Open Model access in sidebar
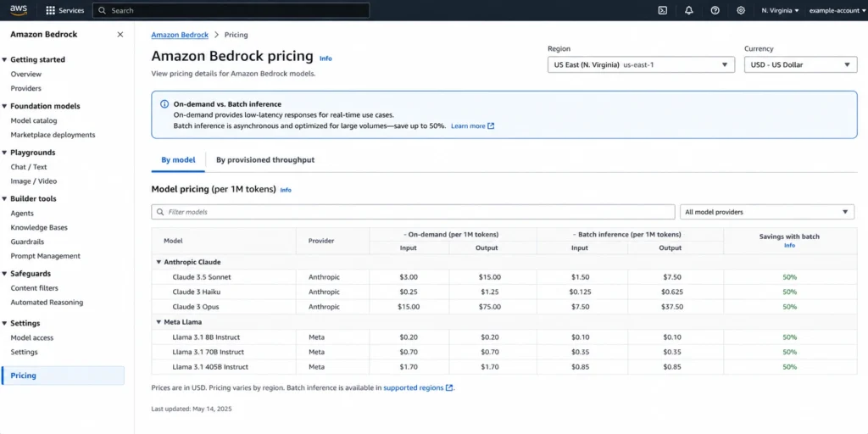Screen dimensions: 868x434 32,338
